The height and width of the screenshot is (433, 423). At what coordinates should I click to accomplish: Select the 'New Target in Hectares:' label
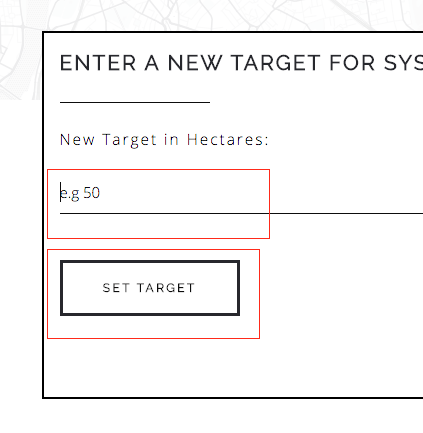[x=164, y=140]
